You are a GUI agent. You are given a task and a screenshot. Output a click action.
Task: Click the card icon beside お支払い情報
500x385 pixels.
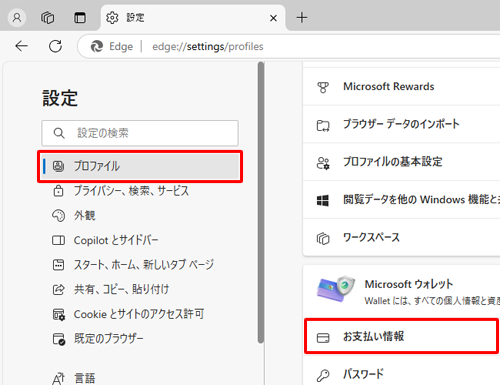pyautogui.click(x=323, y=338)
